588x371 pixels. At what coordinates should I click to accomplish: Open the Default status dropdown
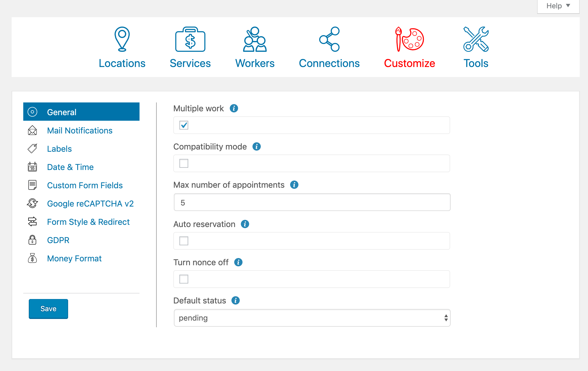pos(312,318)
